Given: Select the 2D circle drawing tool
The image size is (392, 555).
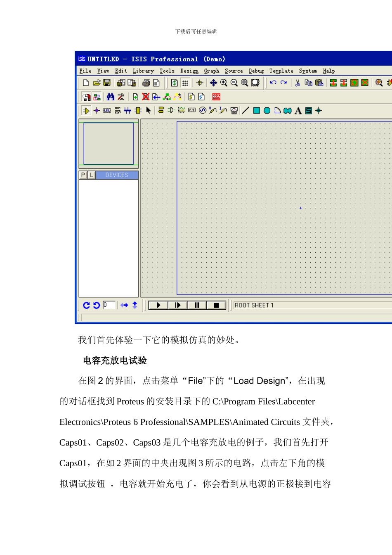Looking at the screenshot, I should tap(267, 110).
